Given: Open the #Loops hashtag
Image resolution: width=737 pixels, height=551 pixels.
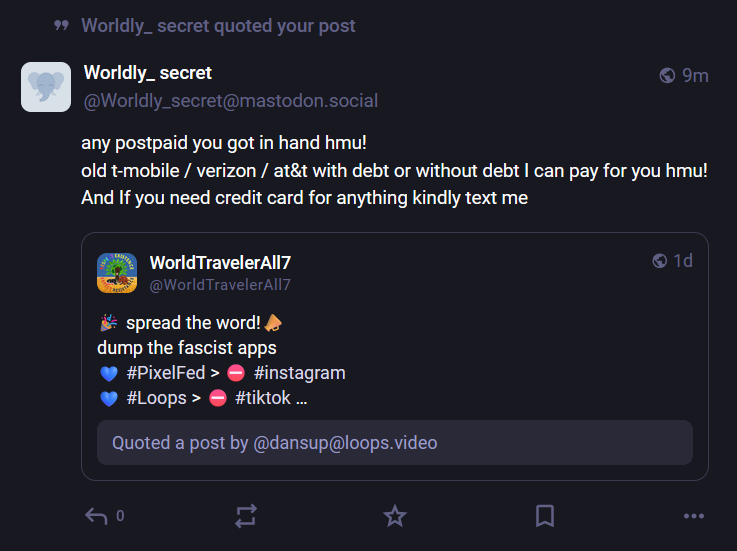Looking at the screenshot, I should (156, 398).
